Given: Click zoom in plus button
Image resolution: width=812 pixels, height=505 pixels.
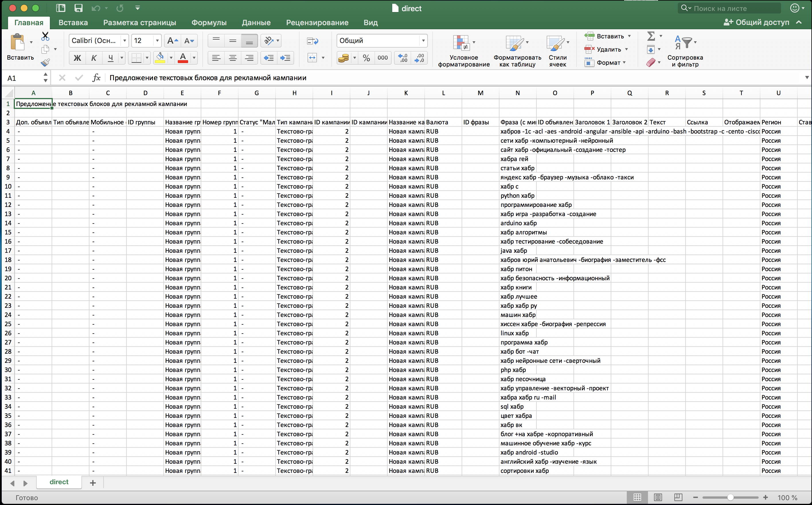Looking at the screenshot, I should pos(765,497).
